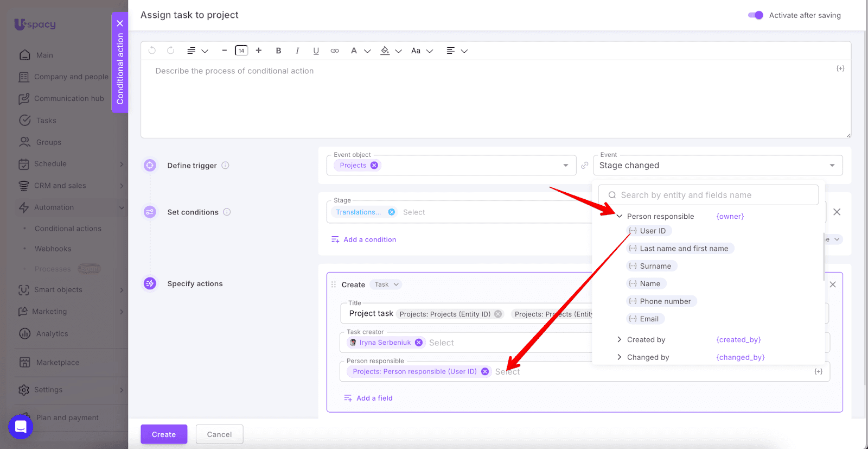The height and width of the screenshot is (449, 868).
Task: Click the Bold formatting icon
Action: pos(278,50)
